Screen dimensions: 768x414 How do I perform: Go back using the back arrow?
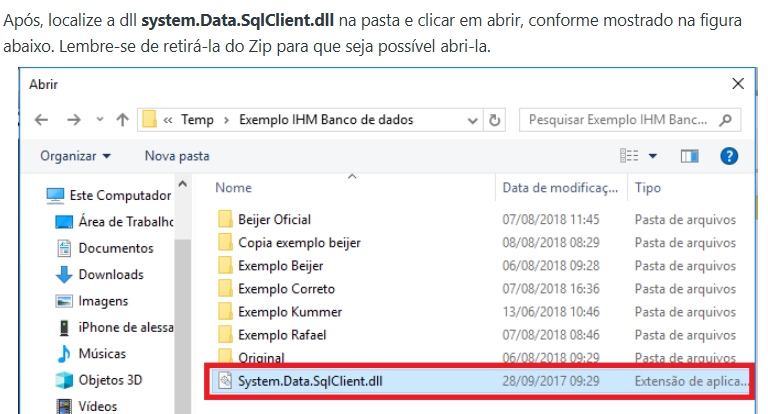pyautogui.click(x=41, y=120)
